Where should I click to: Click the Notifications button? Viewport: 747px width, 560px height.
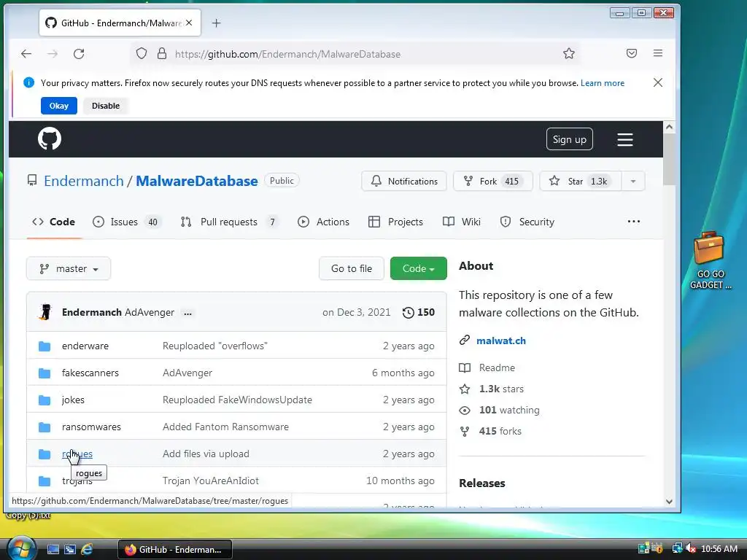coord(404,181)
